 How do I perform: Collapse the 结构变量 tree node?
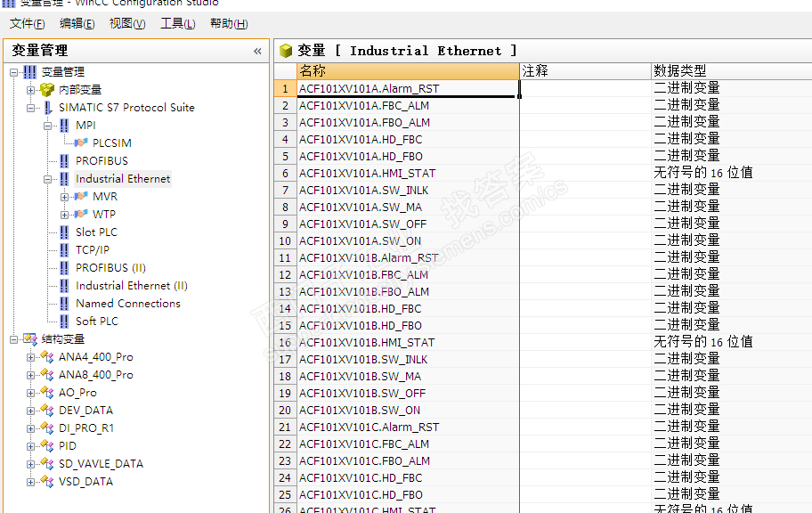point(14,340)
